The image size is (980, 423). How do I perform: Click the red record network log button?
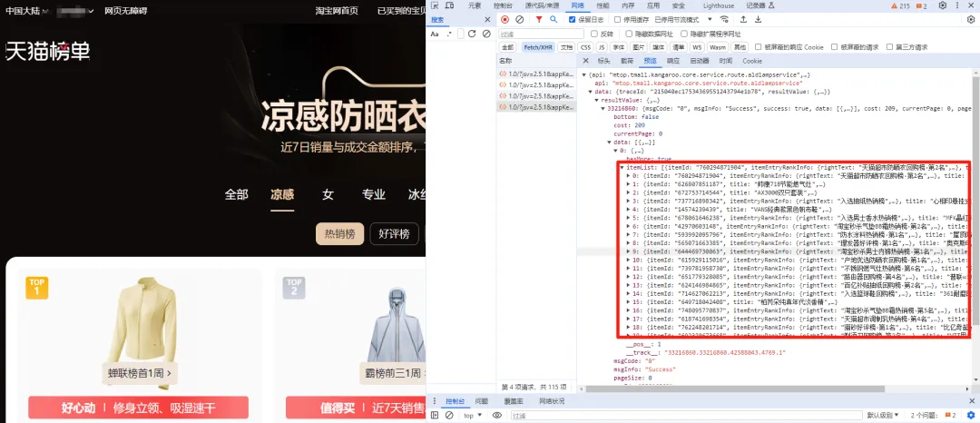(x=505, y=19)
